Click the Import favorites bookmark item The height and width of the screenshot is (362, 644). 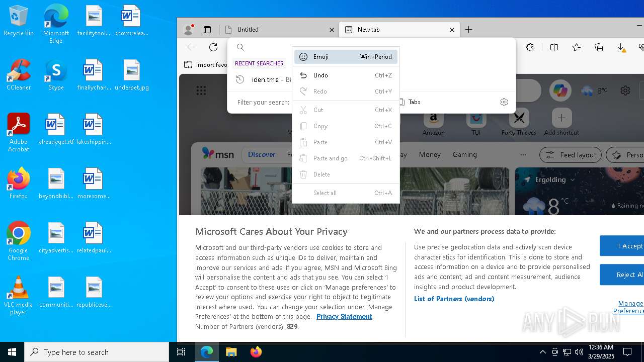click(205, 65)
